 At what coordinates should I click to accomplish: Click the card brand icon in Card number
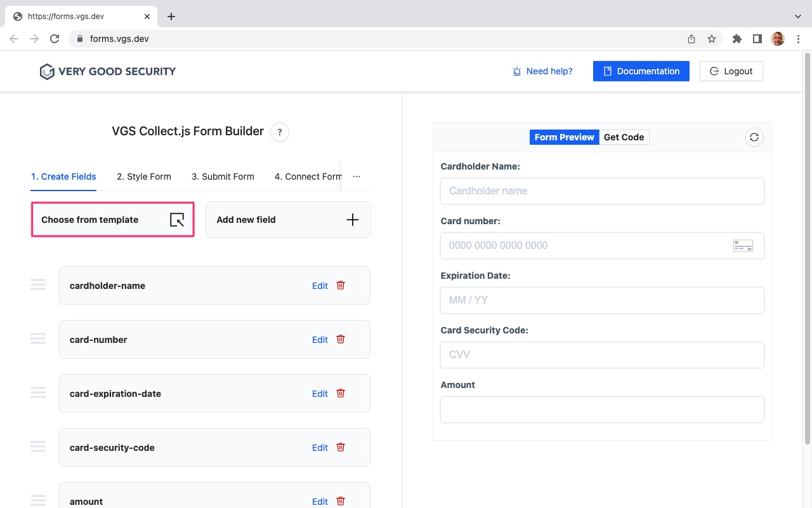[743, 246]
